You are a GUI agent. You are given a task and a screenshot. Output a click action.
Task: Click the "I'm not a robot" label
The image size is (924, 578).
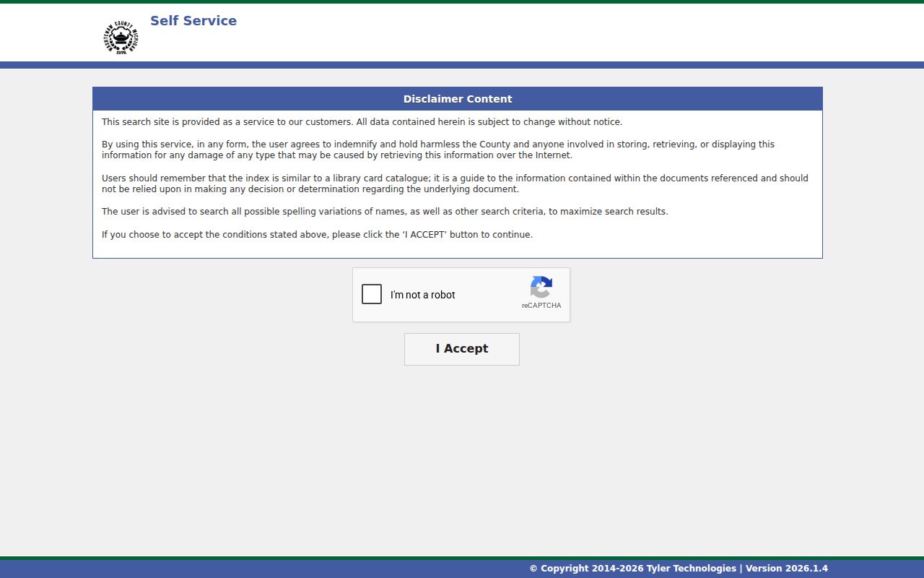point(423,295)
